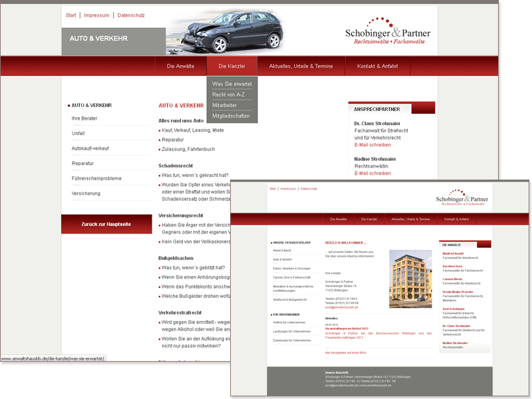Select the highlighted Die Kanzlei menu item
This screenshot has width=532, height=399.
coord(231,66)
